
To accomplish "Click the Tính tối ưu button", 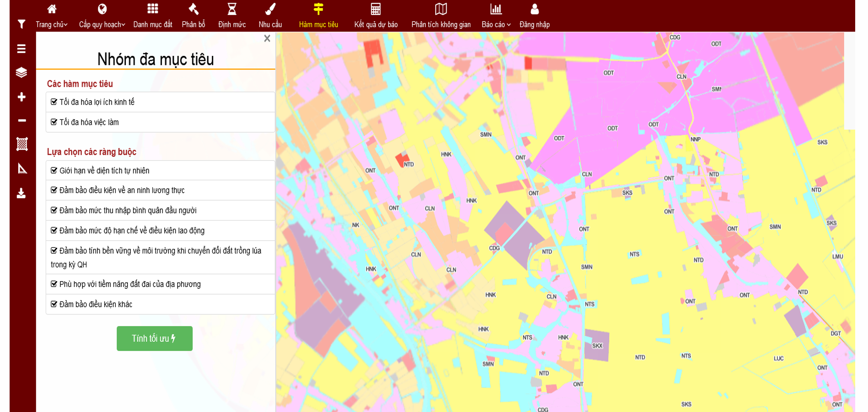I will click(154, 338).
